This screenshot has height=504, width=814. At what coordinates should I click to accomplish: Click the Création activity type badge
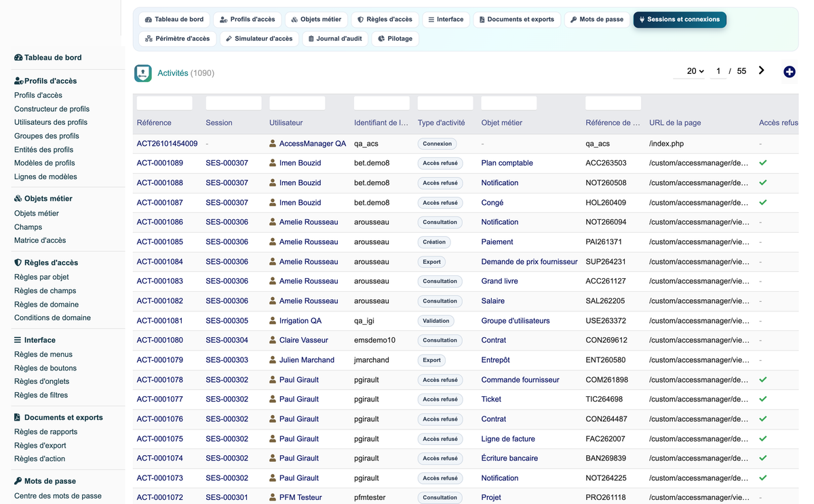click(x=434, y=241)
